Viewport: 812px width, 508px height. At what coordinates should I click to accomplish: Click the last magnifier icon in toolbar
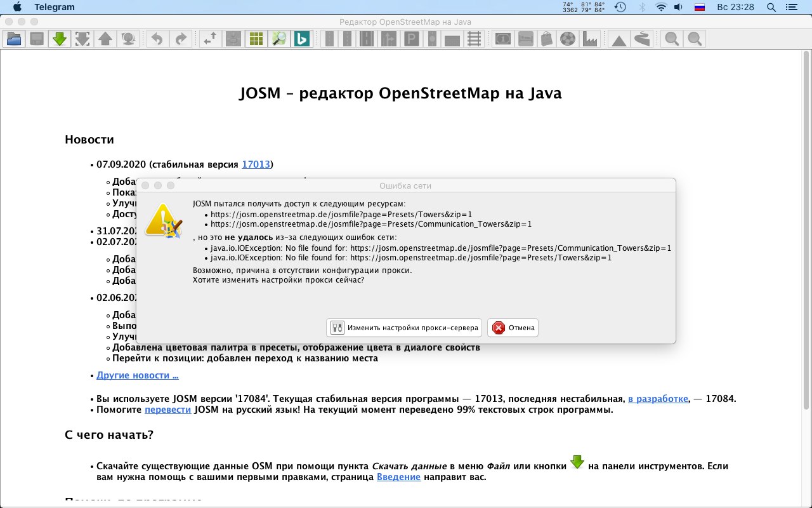(x=695, y=39)
